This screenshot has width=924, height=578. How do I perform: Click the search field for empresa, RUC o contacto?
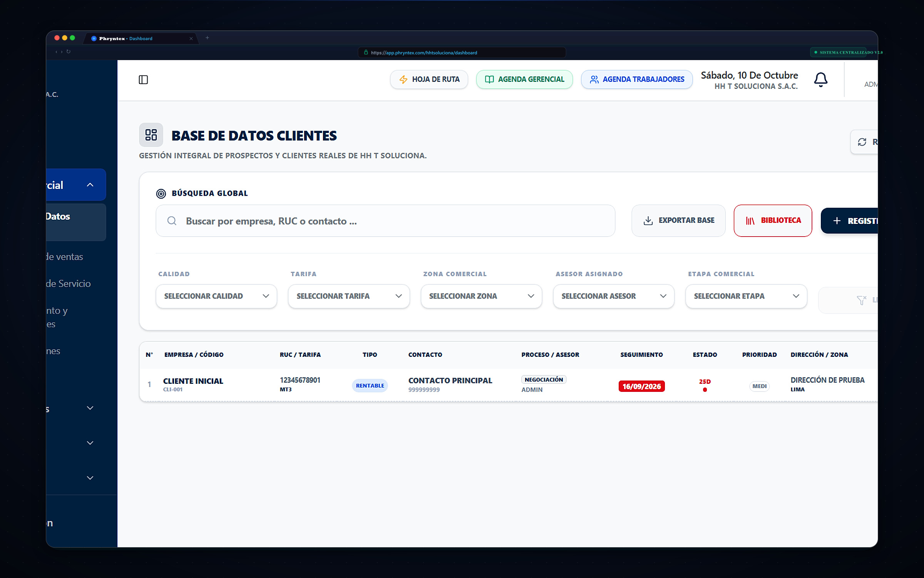385,221
